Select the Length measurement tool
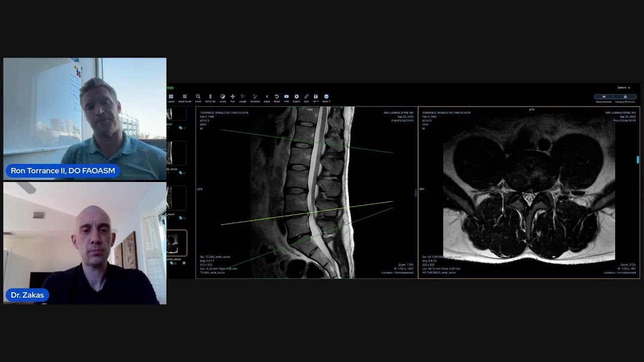The image size is (644, 362). (243, 98)
